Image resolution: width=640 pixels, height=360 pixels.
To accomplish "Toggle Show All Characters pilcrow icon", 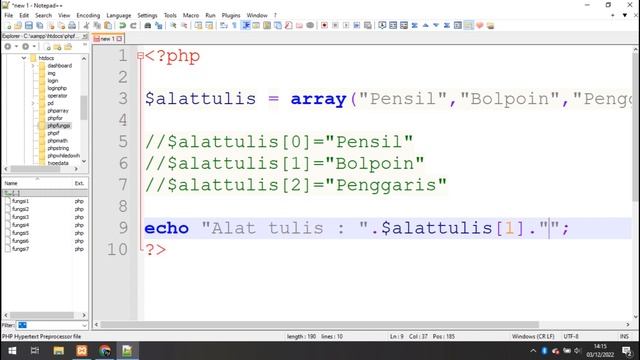I will [234, 26].
